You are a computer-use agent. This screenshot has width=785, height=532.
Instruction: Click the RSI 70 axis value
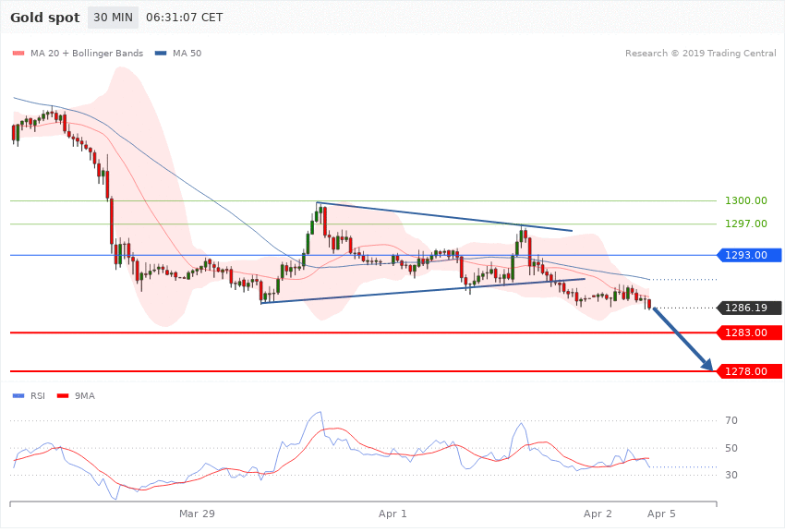click(731, 420)
